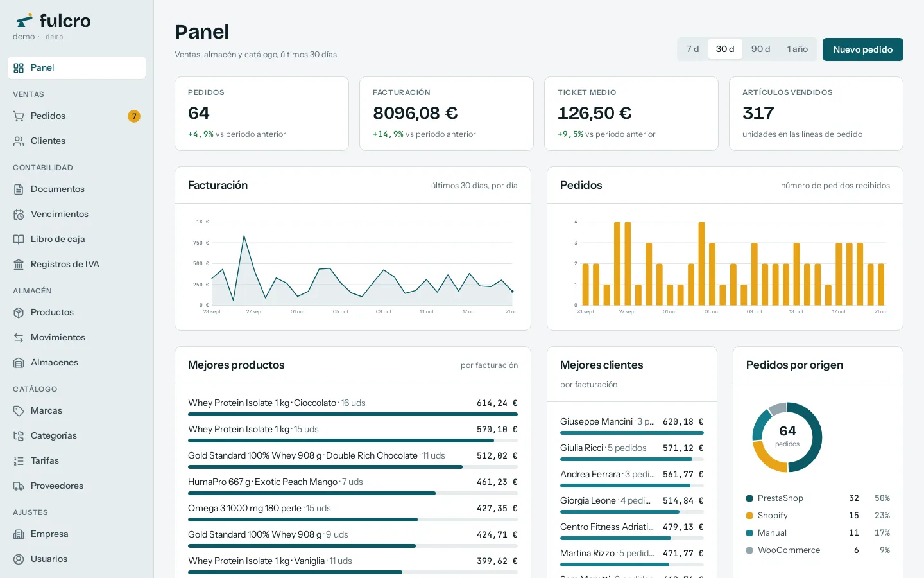Open Usuarios in the sidebar
Screen dimensions: 924x578
point(76,559)
